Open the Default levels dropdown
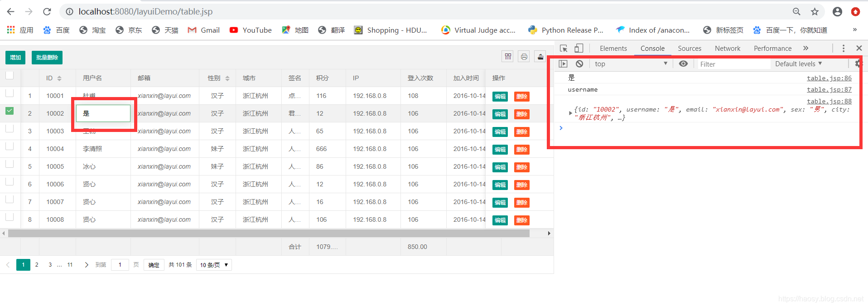Image resolution: width=868 pixels, height=307 pixels. [x=798, y=64]
